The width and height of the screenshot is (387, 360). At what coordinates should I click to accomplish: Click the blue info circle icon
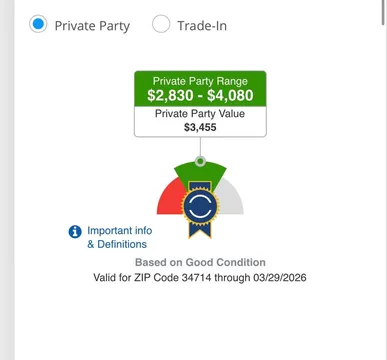[x=75, y=231]
